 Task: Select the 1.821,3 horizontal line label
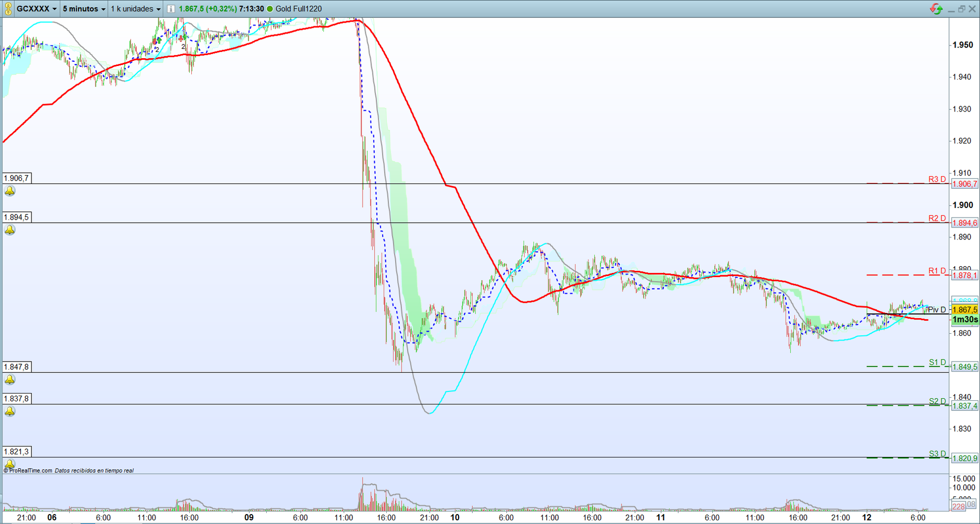[x=17, y=452]
